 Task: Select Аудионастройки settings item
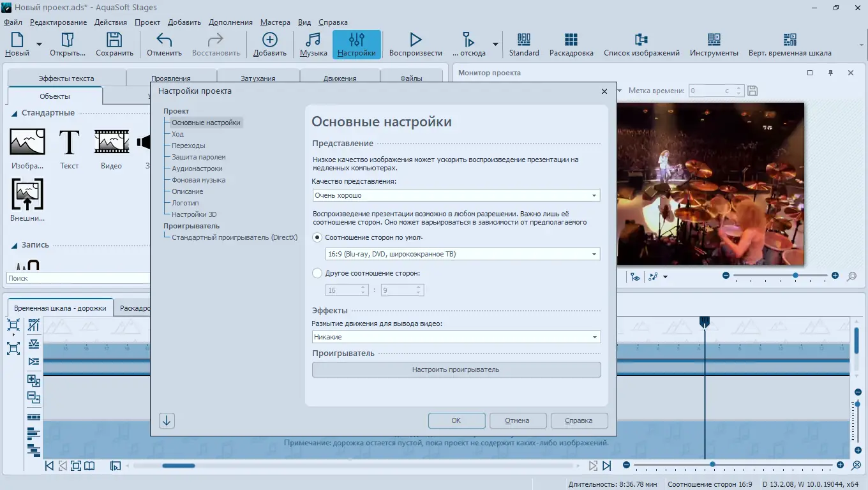(197, 168)
